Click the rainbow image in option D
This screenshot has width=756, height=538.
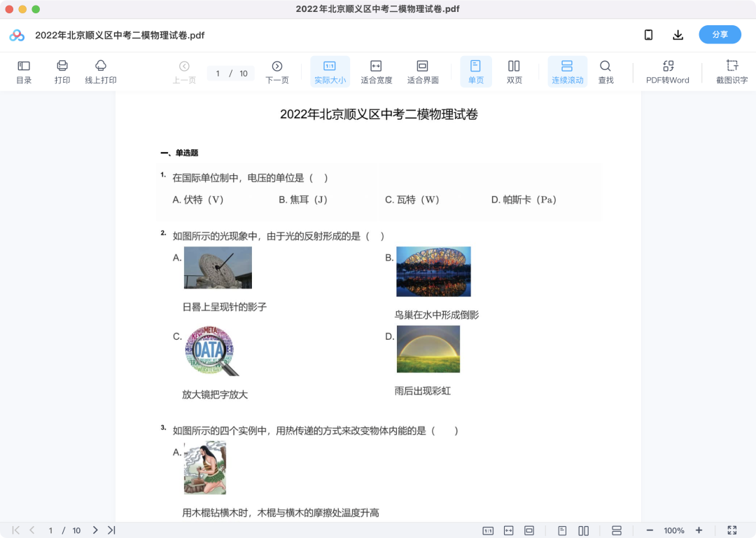428,349
